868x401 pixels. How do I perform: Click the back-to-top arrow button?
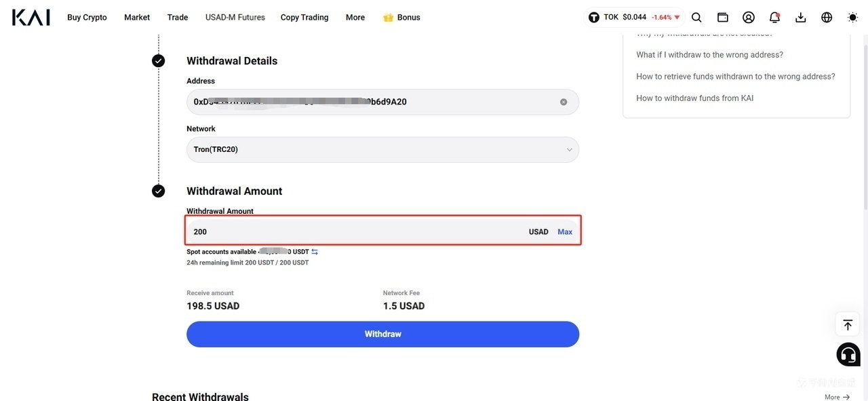point(848,324)
